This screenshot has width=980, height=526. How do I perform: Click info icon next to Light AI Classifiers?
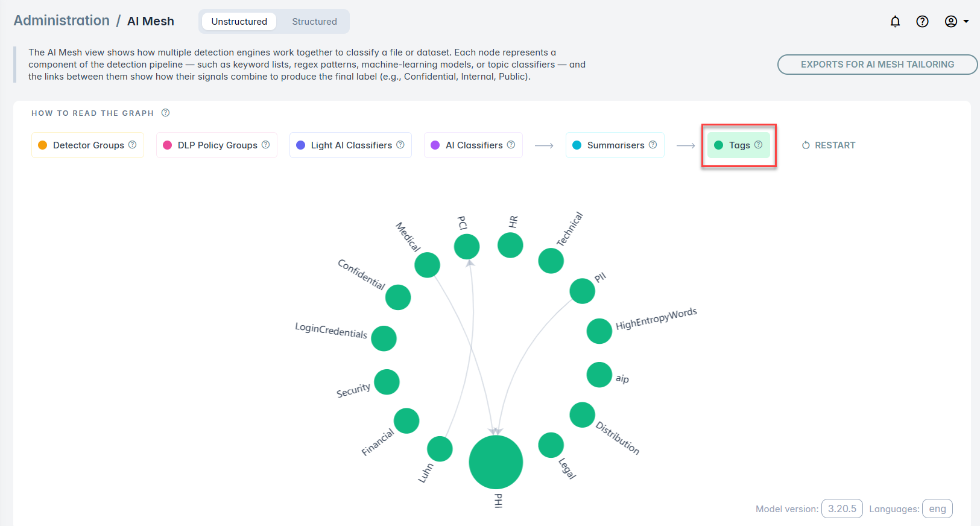[400, 145]
